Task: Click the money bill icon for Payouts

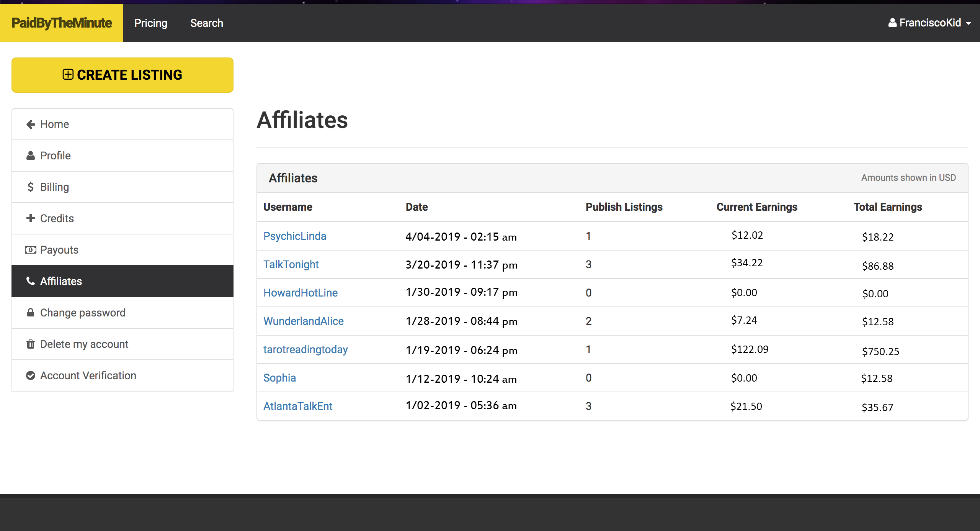Action: 31,250
